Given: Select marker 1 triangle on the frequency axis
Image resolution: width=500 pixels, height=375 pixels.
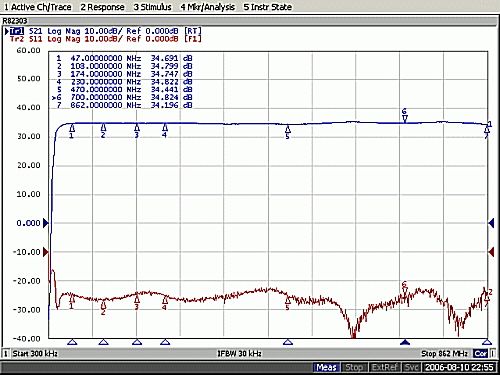Looking at the screenshot, I should 72,342.
